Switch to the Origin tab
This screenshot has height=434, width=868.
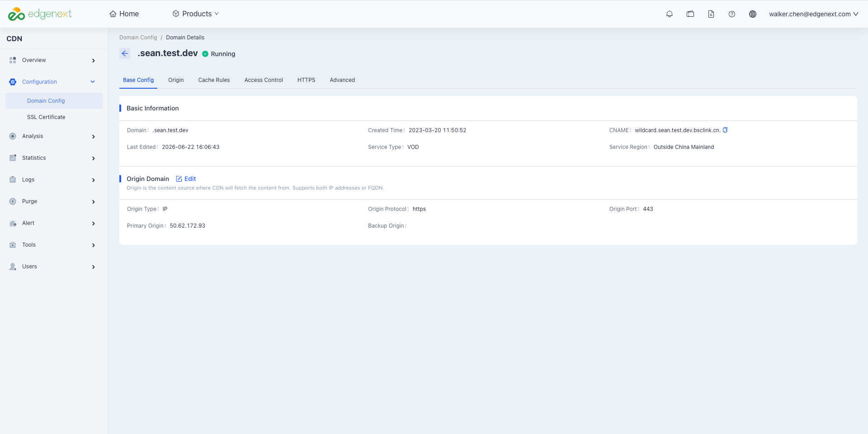pos(176,80)
